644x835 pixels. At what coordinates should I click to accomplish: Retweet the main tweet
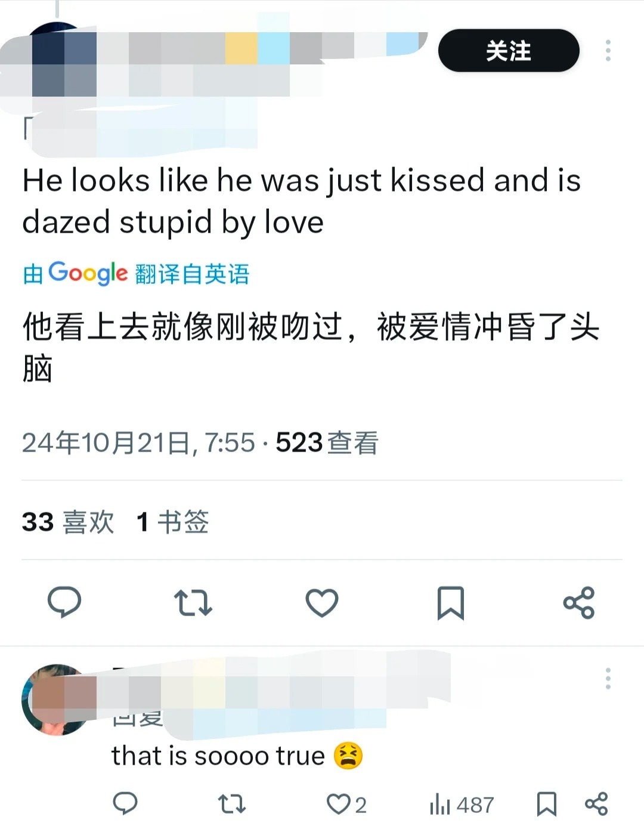click(x=193, y=602)
